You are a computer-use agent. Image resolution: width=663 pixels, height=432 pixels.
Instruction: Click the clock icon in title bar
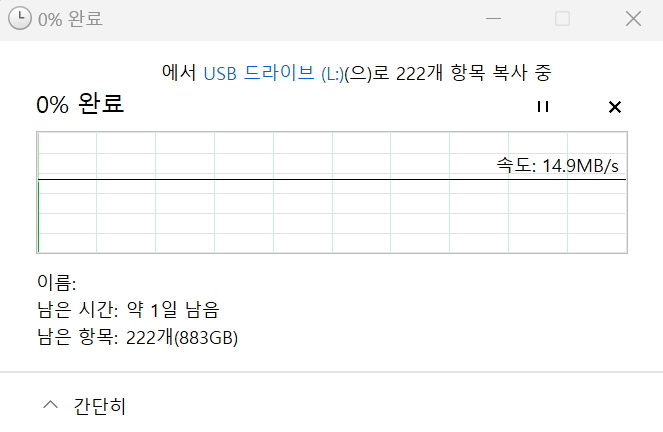20,19
